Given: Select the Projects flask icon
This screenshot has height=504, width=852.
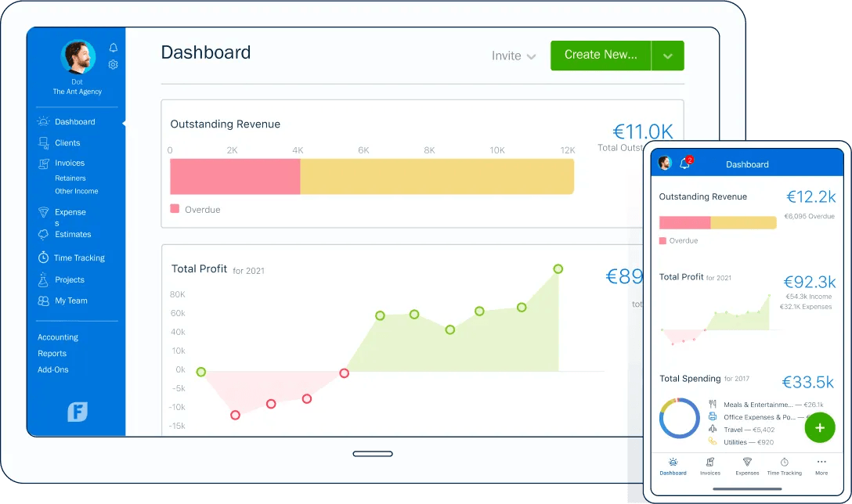Looking at the screenshot, I should pyautogui.click(x=44, y=279).
